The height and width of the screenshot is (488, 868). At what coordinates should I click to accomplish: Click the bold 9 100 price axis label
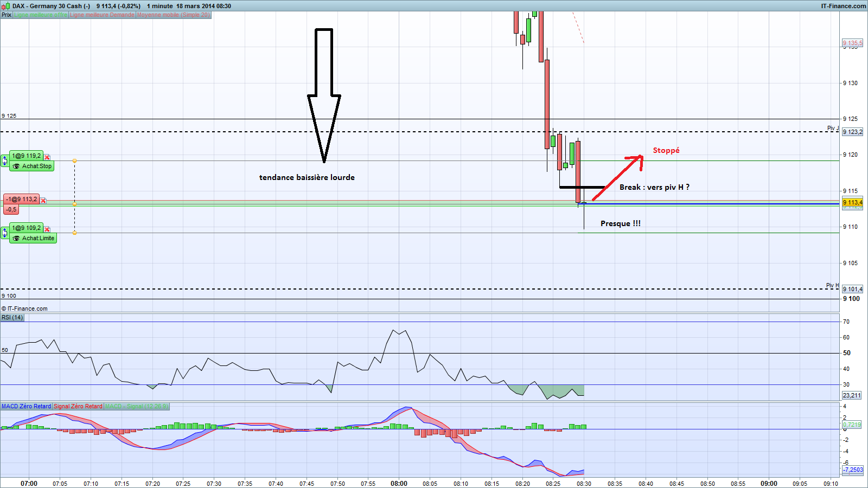click(851, 299)
